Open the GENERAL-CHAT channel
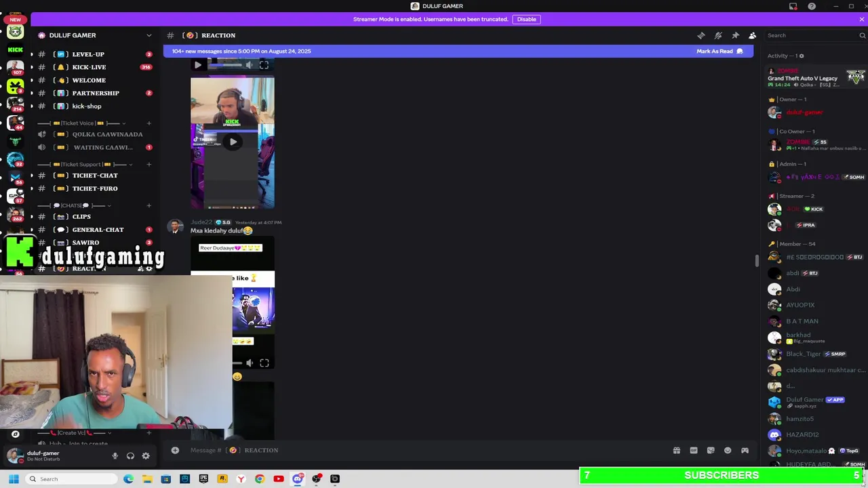The width and height of the screenshot is (868, 488). pos(95,230)
